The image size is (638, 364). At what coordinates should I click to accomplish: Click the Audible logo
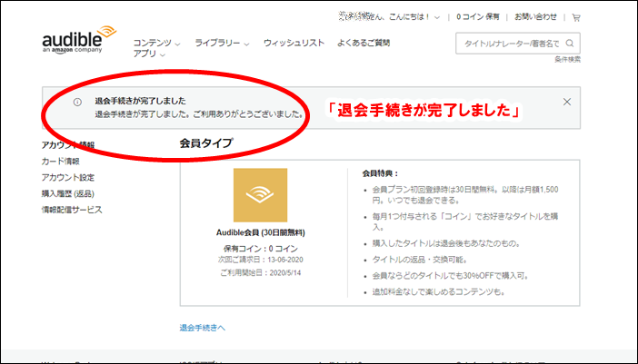(x=79, y=40)
